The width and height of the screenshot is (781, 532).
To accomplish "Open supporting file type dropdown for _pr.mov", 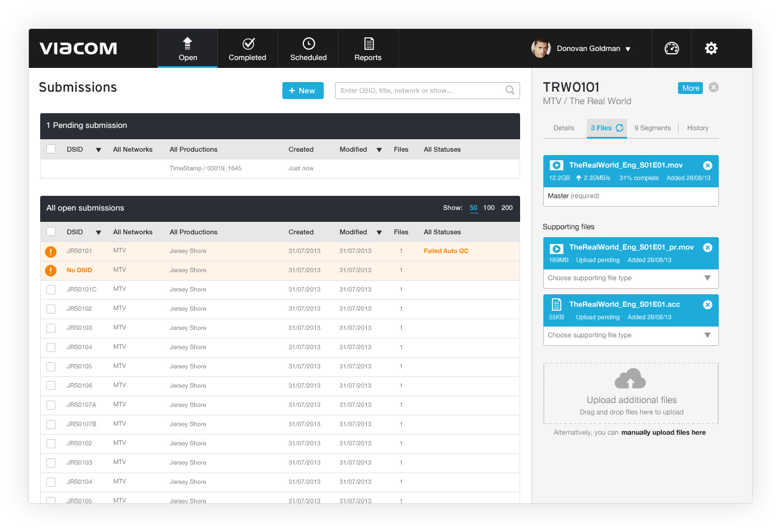I will [630, 278].
